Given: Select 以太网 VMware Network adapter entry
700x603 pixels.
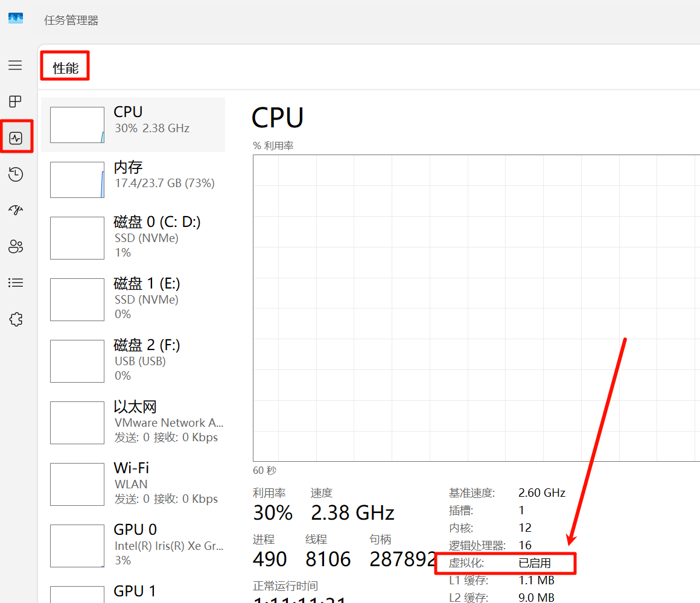Looking at the screenshot, I should [133, 423].
